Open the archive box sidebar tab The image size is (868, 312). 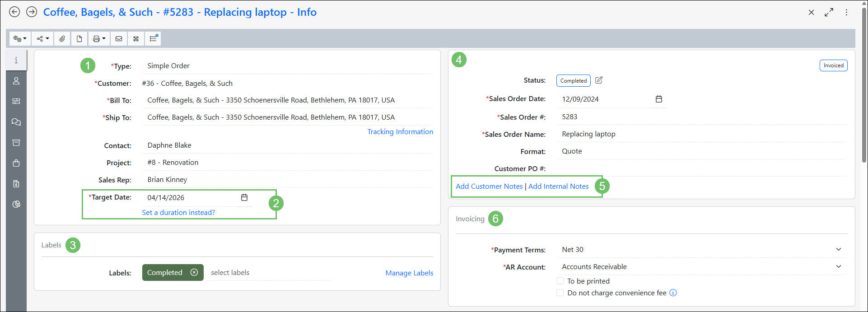(x=16, y=143)
